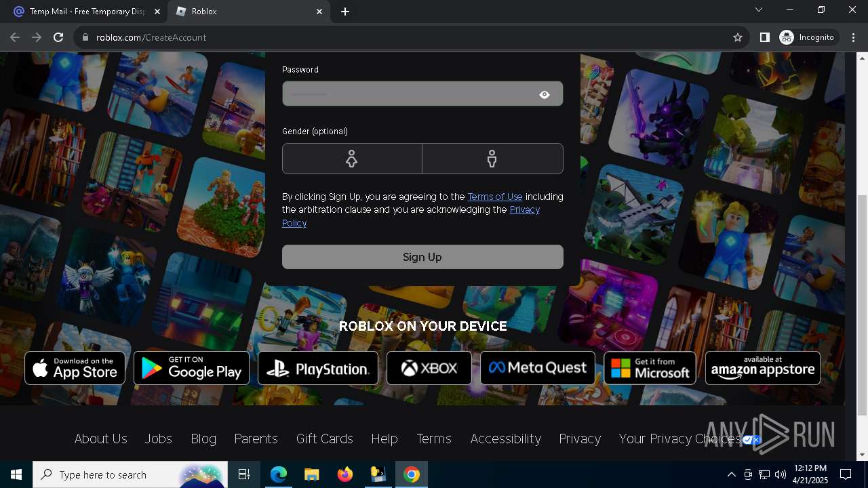Show hidden system tray icons
The height and width of the screenshot is (488, 868).
(x=731, y=474)
